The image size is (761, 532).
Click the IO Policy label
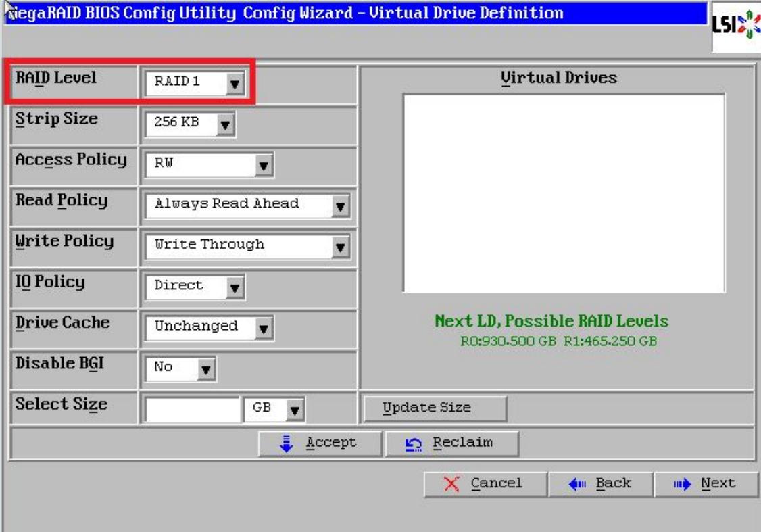(x=50, y=282)
